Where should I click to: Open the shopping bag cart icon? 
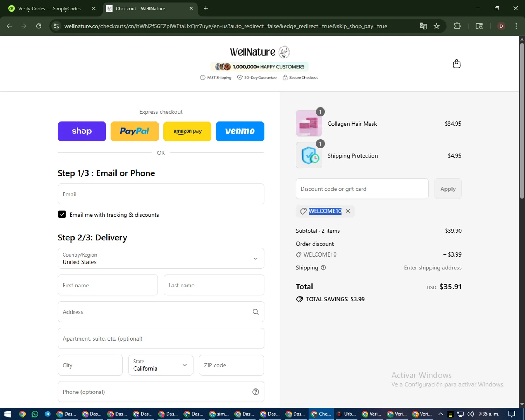(x=456, y=64)
